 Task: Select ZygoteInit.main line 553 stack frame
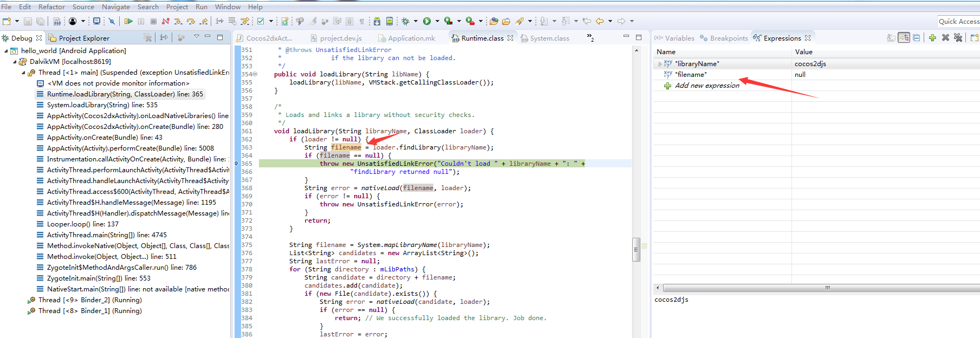pos(99,278)
